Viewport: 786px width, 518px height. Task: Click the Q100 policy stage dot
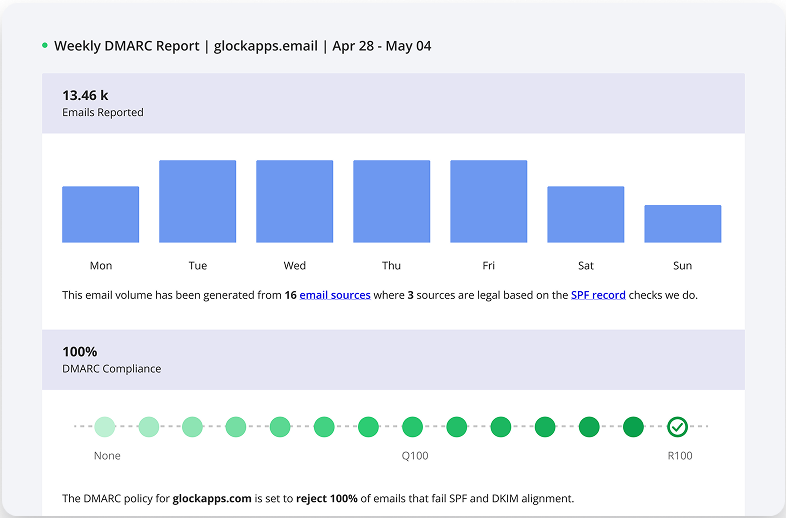412,427
